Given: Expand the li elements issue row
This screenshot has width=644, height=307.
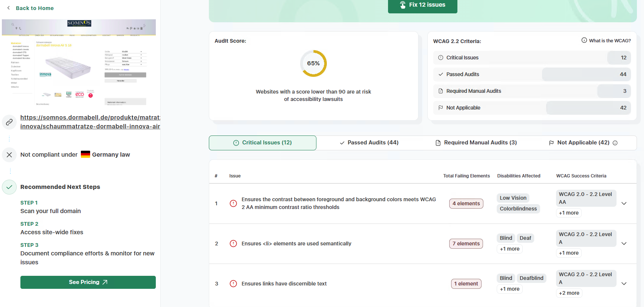Looking at the screenshot, I should point(624,244).
